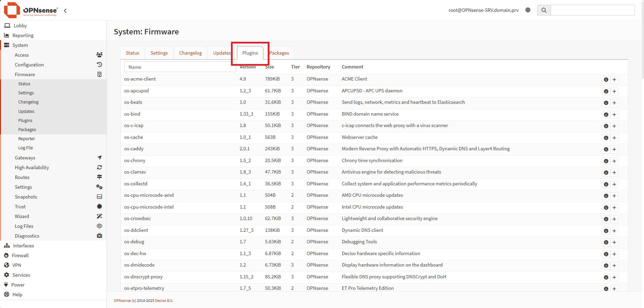Viewport: 644px width, 308px height.
Task: Open Log Files under System menu
Action: coord(54,226)
